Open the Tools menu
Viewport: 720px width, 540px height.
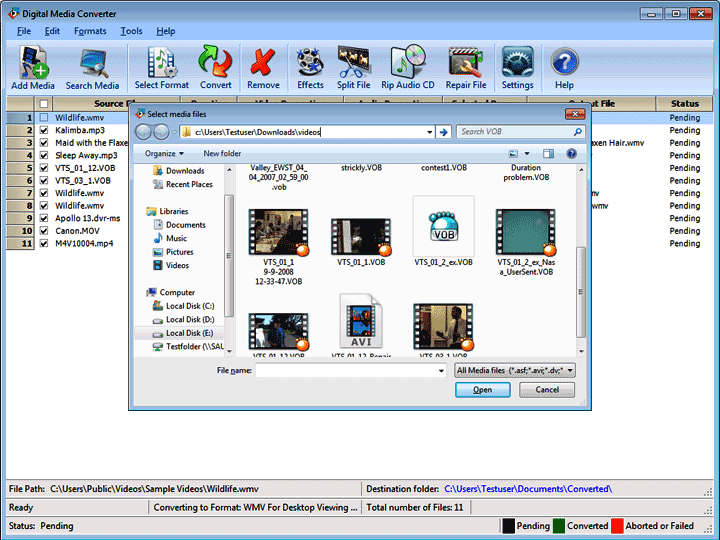[x=131, y=31]
